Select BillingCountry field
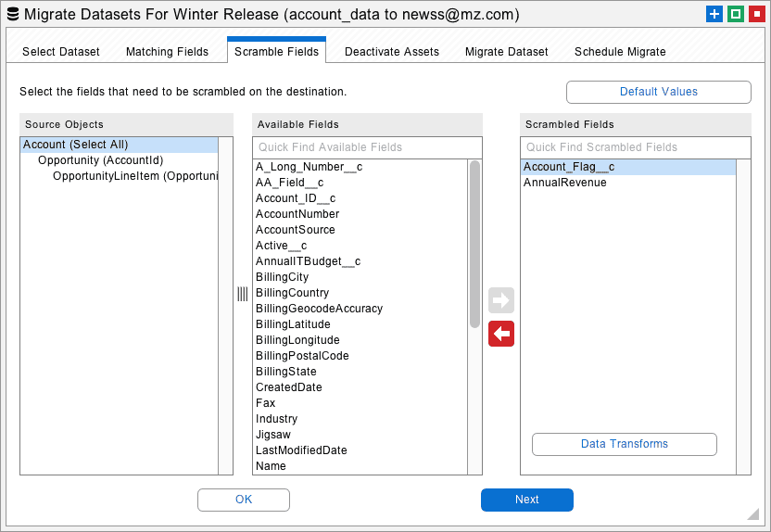Screen dimensions: 771x532 360,293
